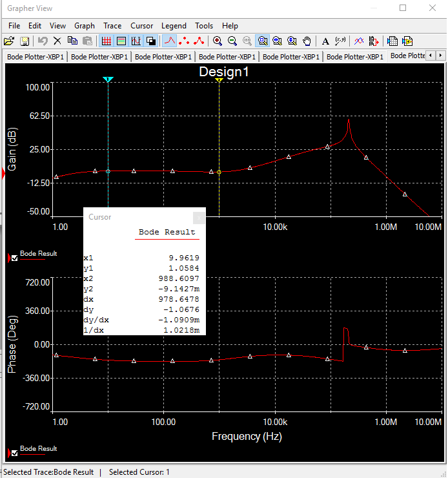Screen dimensions: 448x478
Task: Click the Add Trace from simulation icon
Action: pos(374,41)
